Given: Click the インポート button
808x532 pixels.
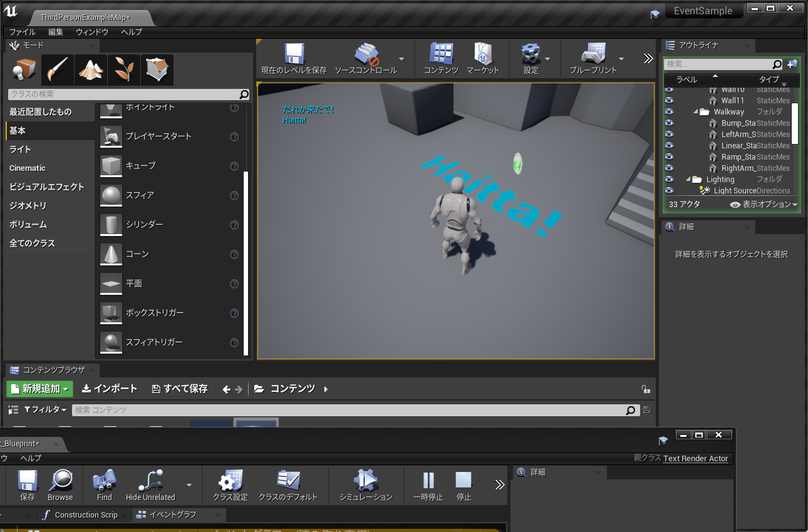Looking at the screenshot, I should click(x=110, y=389).
